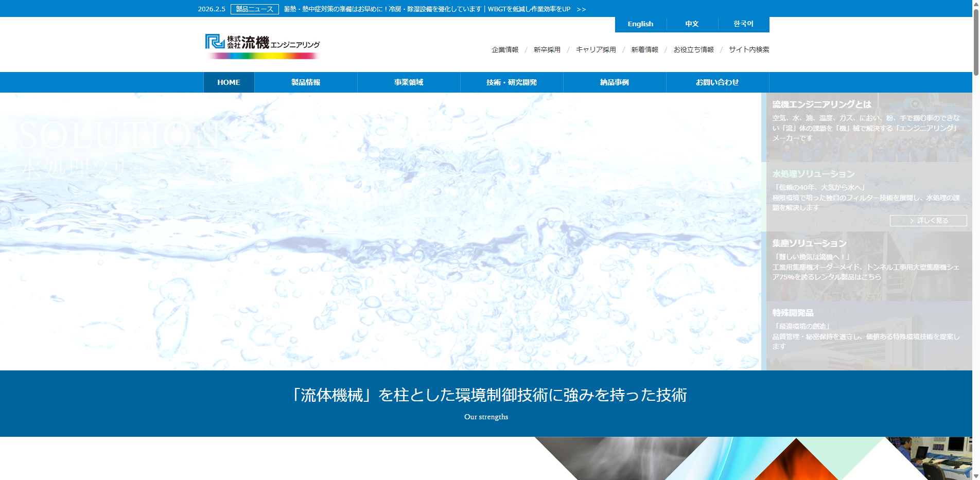The height and width of the screenshot is (480, 980).
Task: Click the >> arrow after news headline
Action: pos(581,9)
